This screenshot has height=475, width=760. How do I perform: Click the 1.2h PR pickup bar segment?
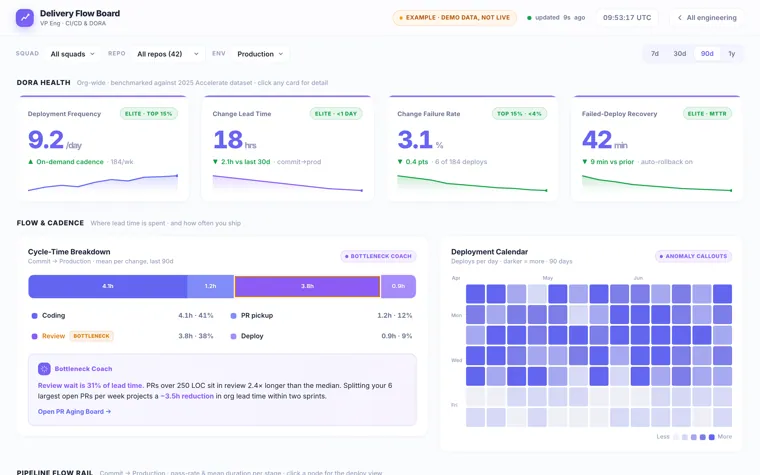[210, 286]
